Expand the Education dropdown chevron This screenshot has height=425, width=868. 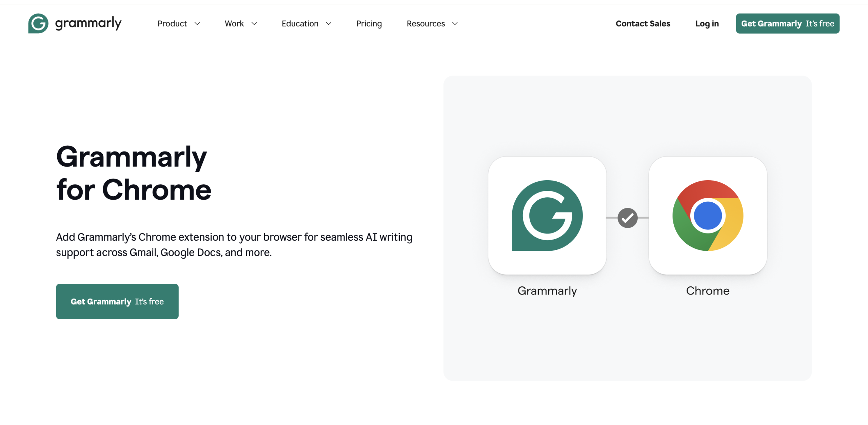[328, 24]
